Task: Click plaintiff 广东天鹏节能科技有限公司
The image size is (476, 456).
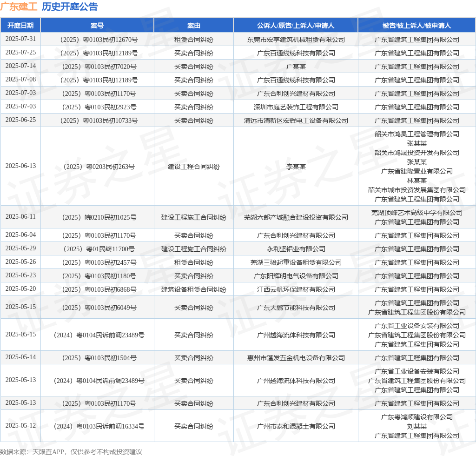Action: coord(296,308)
